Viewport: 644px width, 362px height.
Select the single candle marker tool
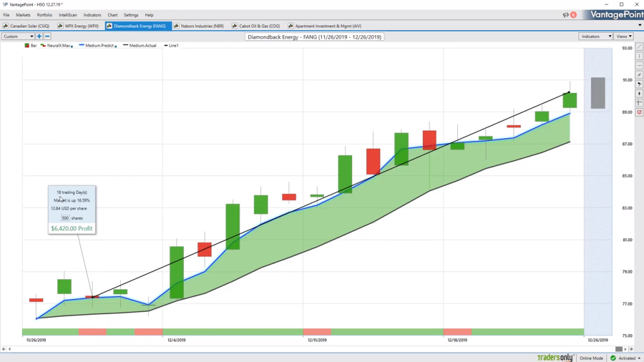tap(639, 94)
